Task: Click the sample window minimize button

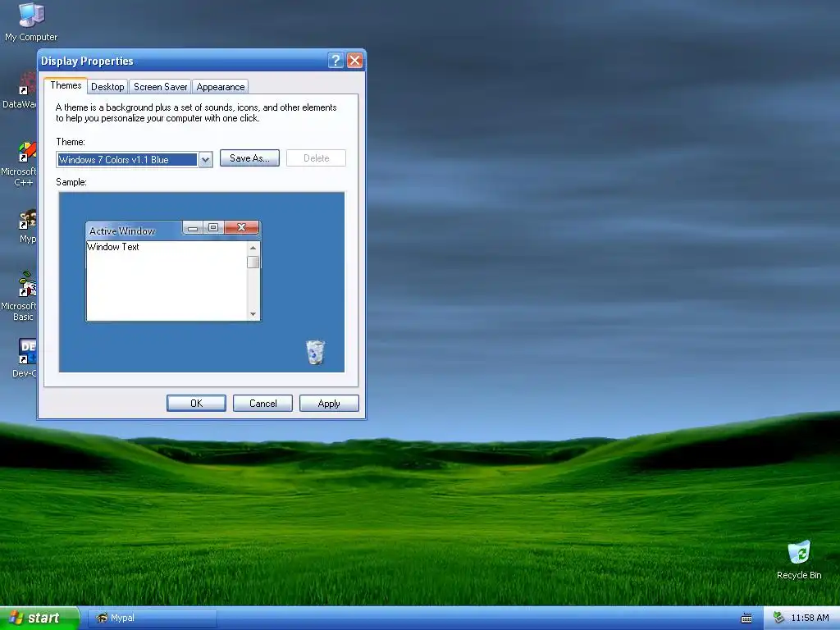Action: (x=193, y=228)
